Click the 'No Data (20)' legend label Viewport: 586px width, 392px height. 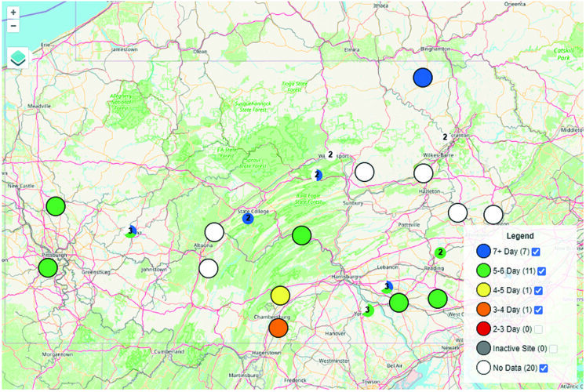coord(515,368)
